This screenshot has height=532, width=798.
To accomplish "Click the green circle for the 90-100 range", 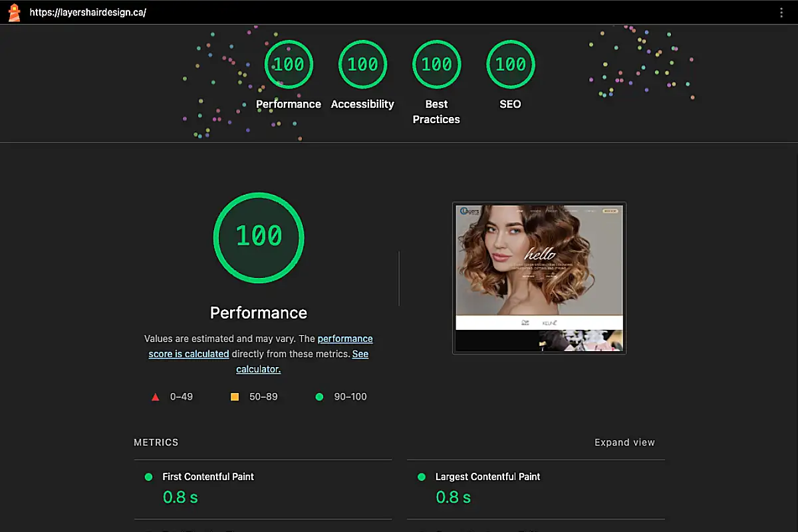I will coord(319,396).
